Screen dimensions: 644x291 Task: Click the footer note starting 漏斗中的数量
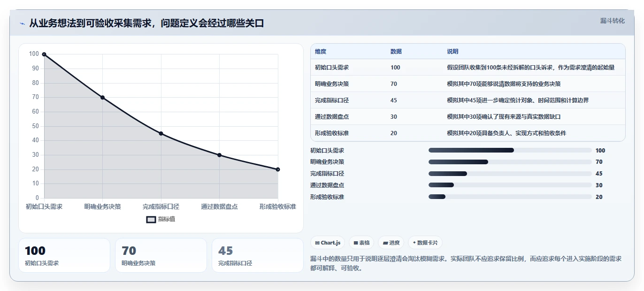tap(466, 264)
